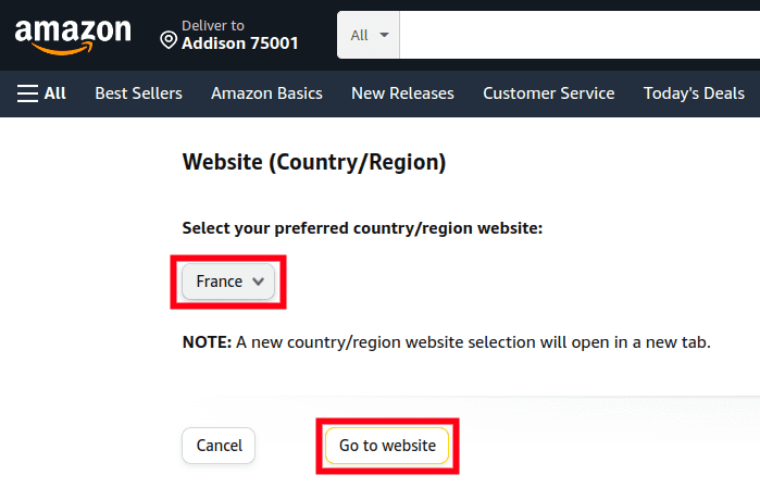The height and width of the screenshot is (500, 760).
Task: Click the caret arrow beside search All
Action: tap(384, 35)
